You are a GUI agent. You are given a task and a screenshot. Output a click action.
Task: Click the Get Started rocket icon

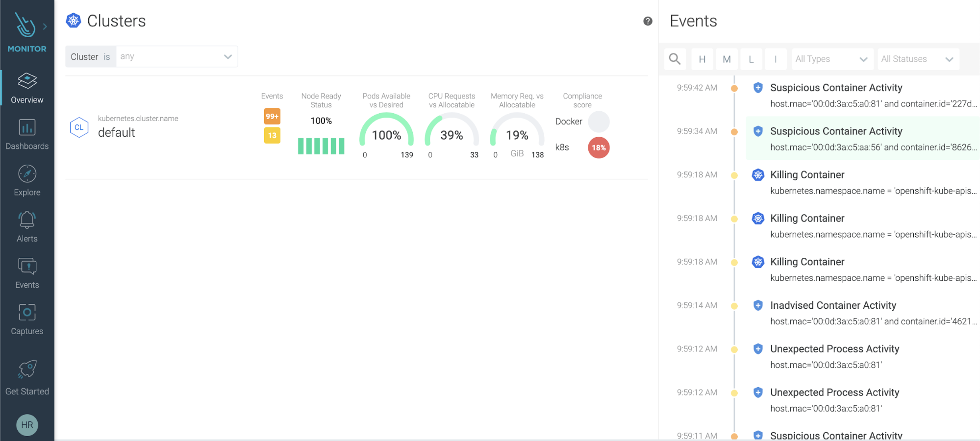pos(27,369)
